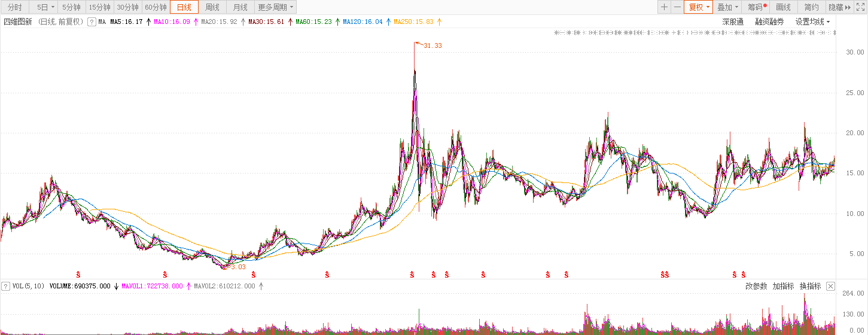
Task: Switch to the 周线 weekly tab
Action: 212,7
